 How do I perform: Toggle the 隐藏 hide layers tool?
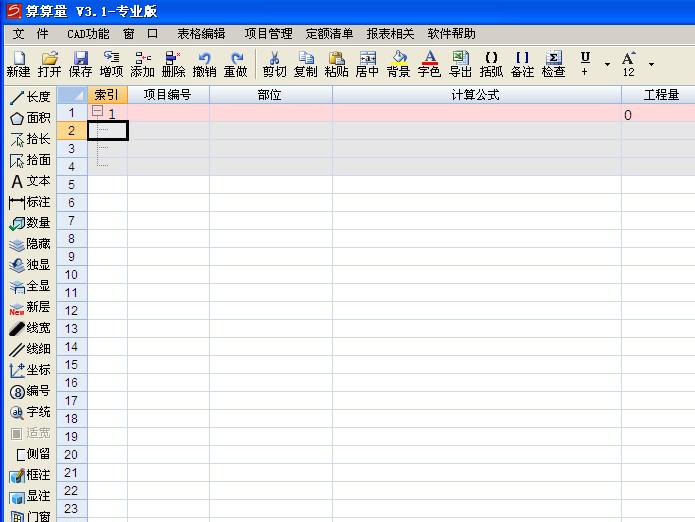(30, 244)
